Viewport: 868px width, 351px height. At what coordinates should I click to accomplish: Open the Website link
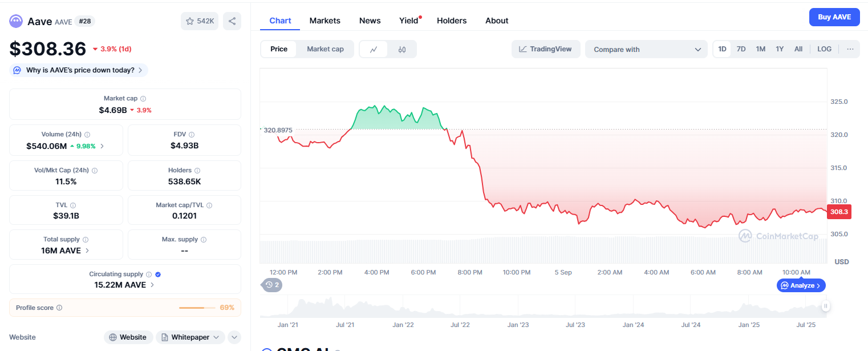pyautogui.click(x=128, y=337)
